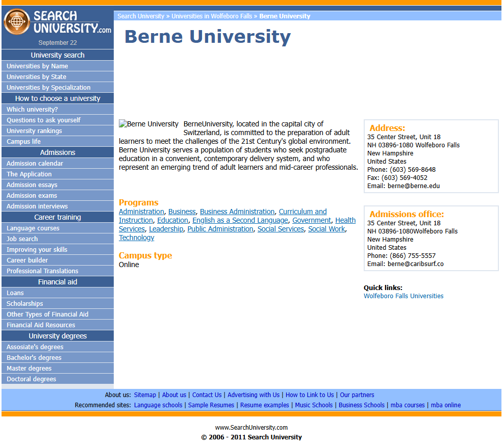Image resolution: width=504 pixels, height=446 pixels.
Task: Open the Technology program link
Action: tap(136, 238)
